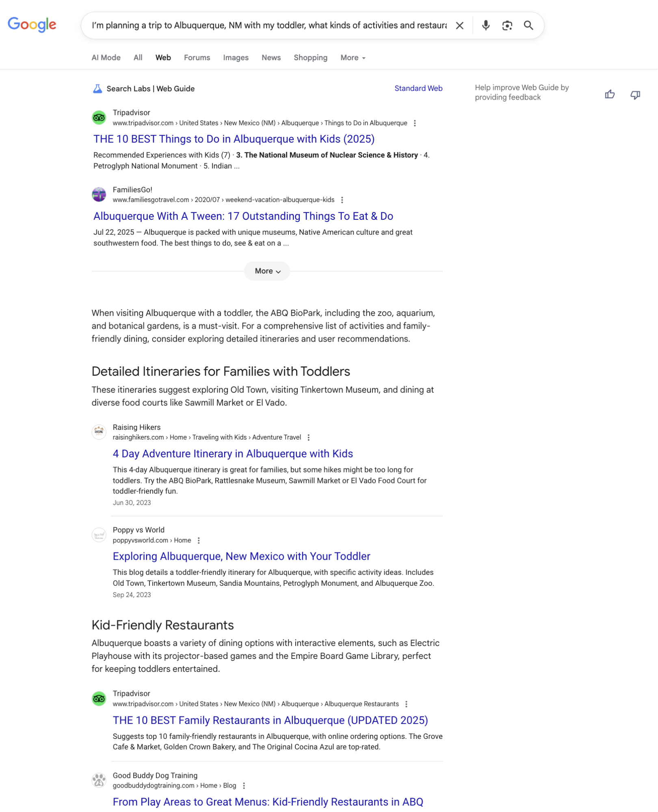This screenshot has height=812, width=658.
Task: Click the Sep 24, 2023 date text
Action: (132, 595)
